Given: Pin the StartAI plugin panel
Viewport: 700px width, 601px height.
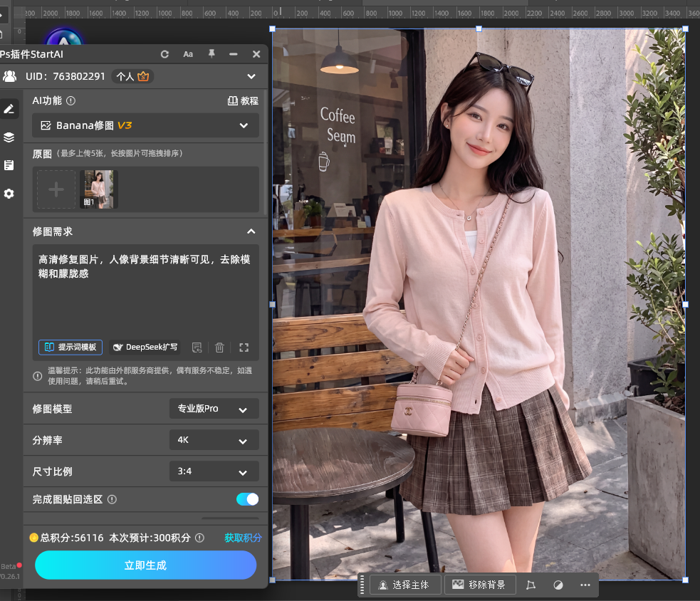Looking at the screenshot, I should [x=211, y=53].
